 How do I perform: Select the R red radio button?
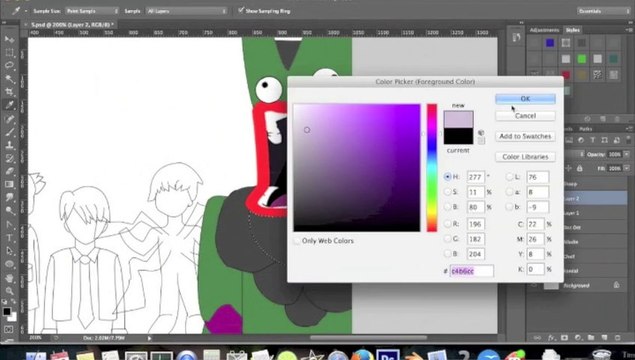[x=447, y=224]
